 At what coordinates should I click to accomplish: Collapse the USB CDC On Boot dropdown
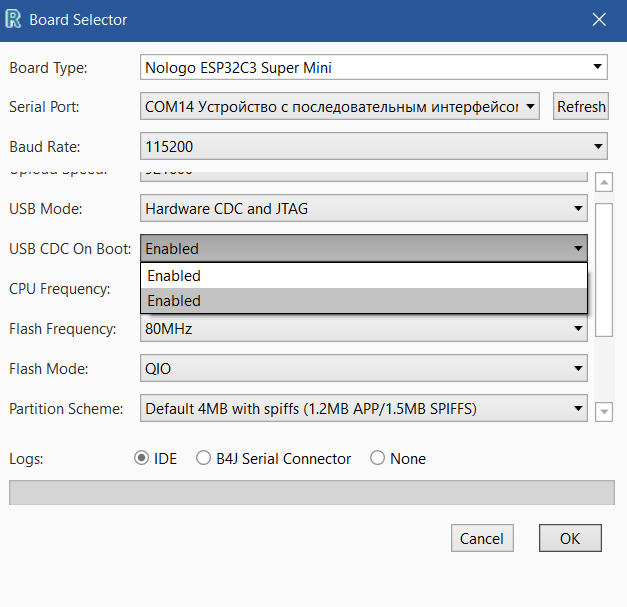(363, 248)
